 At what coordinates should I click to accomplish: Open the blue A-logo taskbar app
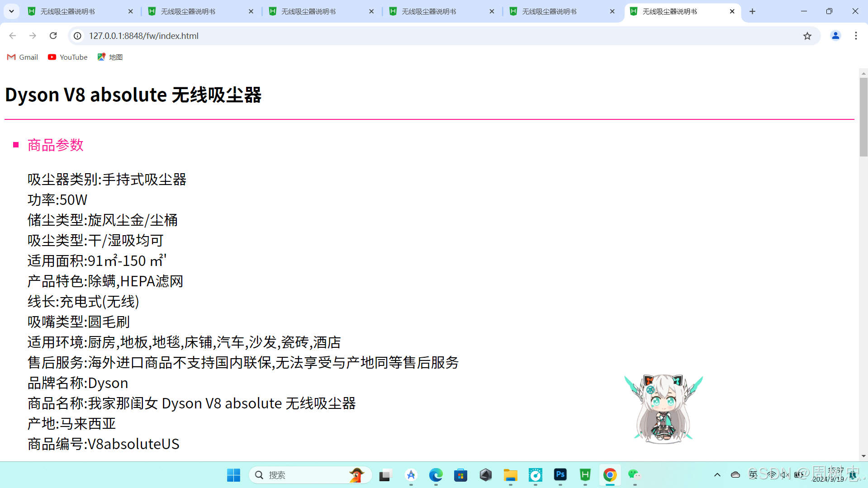tap(411, 475)
